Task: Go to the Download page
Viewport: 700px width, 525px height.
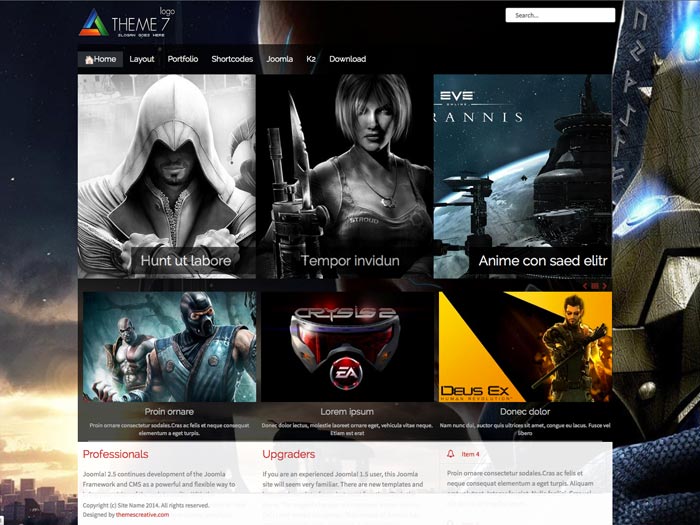Action: point(347,59)
